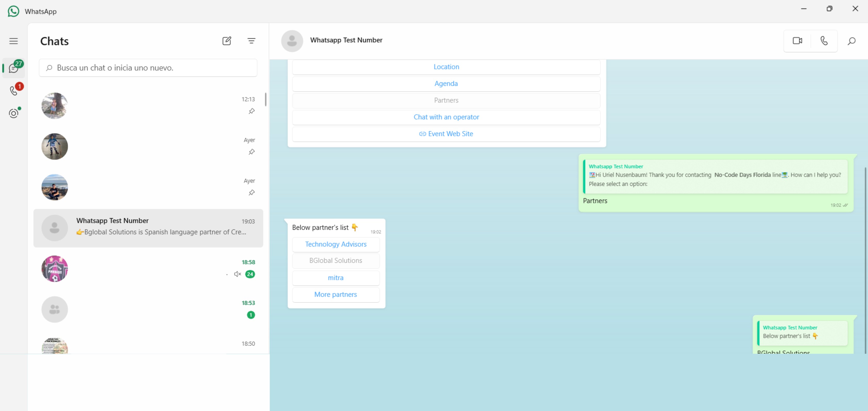Select the Whatsapp Test Number chat row

[x=148, y=228]
